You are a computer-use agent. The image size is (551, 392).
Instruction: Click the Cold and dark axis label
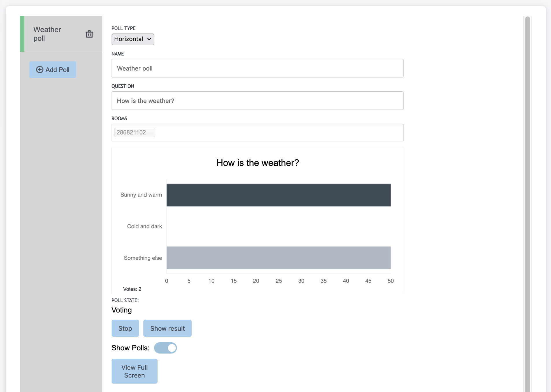144,226
